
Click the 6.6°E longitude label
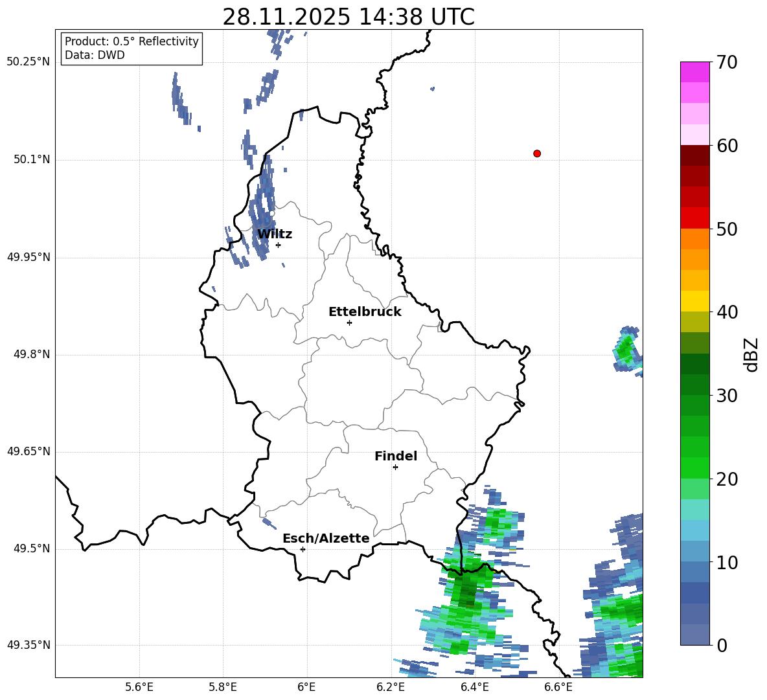(558, 687)
